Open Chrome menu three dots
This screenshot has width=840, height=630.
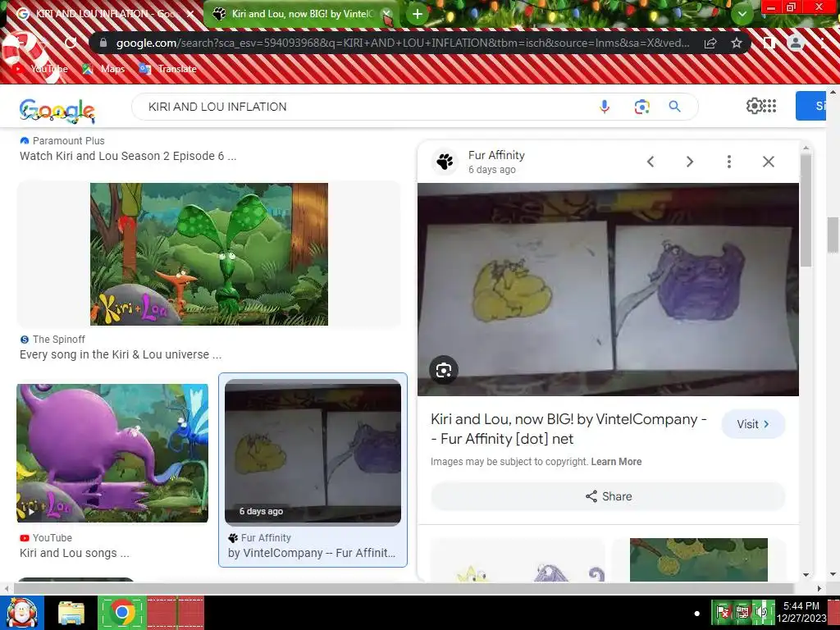coord(822,43)
